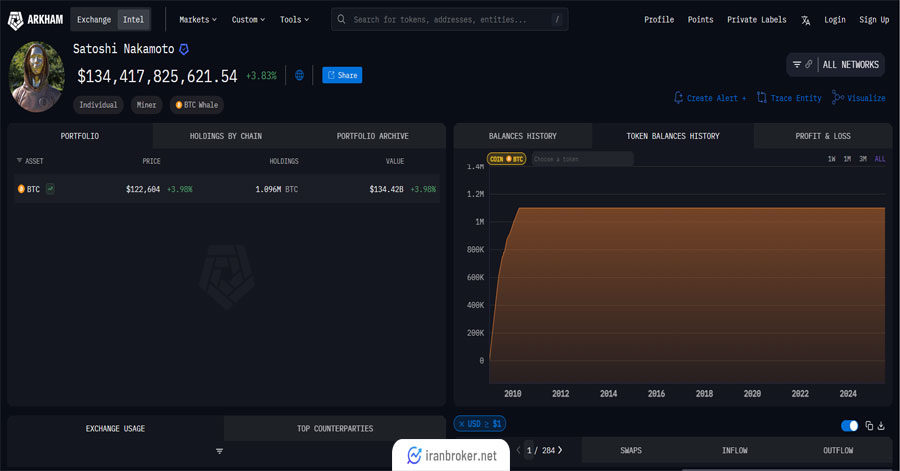The width and height of the screenshot is (900, 471).
Task: Open the Portfolio Archive tab
Action: (373, 136)
